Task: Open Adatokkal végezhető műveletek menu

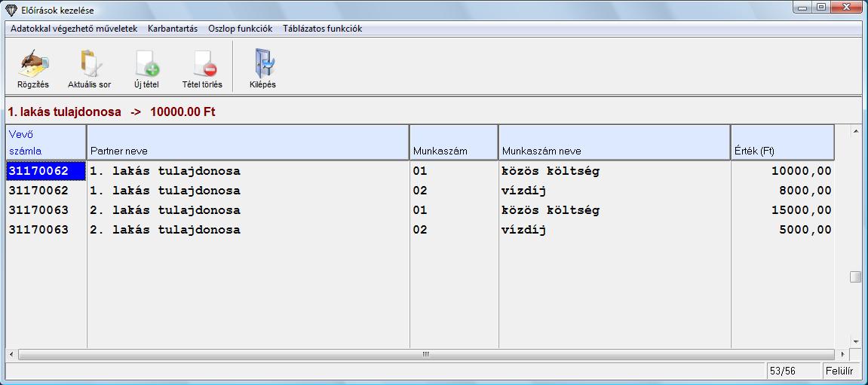Action: [74, 29]
